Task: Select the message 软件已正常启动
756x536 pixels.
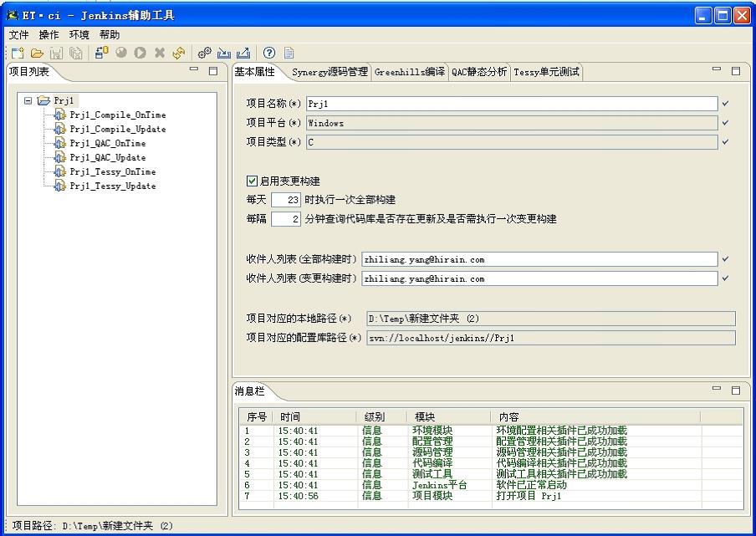Action: (x=531, y=485)
